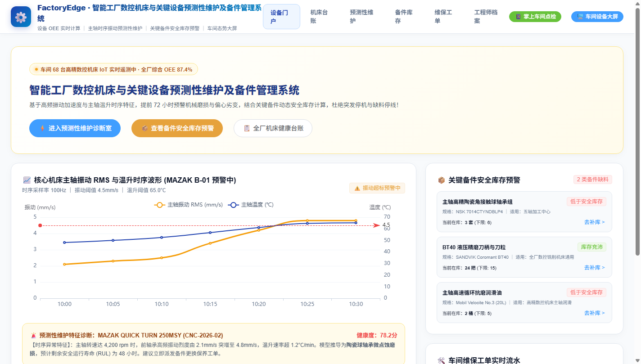Click the 主轴高精陶瓷角接触球轴承组 card title
The height and width of the screenshot is (364, 641).
click(478, 202)
